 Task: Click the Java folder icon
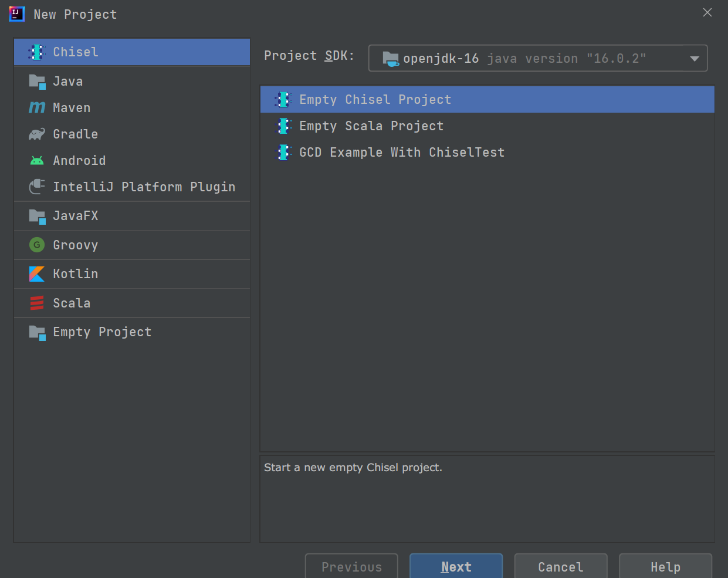pos(37,82)
